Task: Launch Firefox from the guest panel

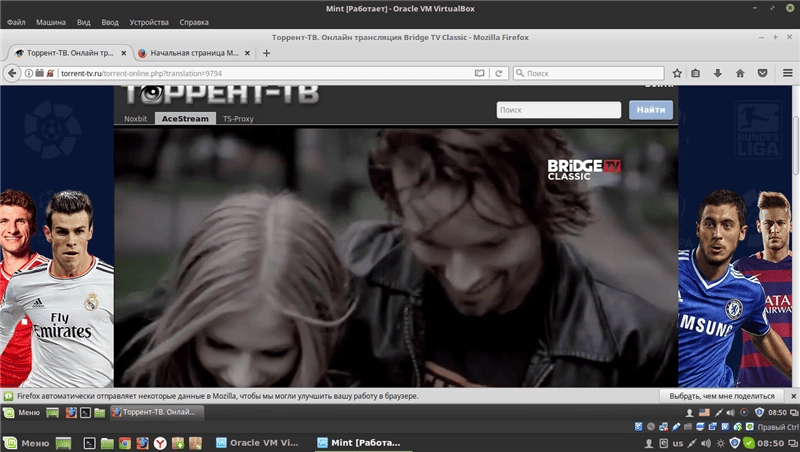Action: click(x=71, y=412)
